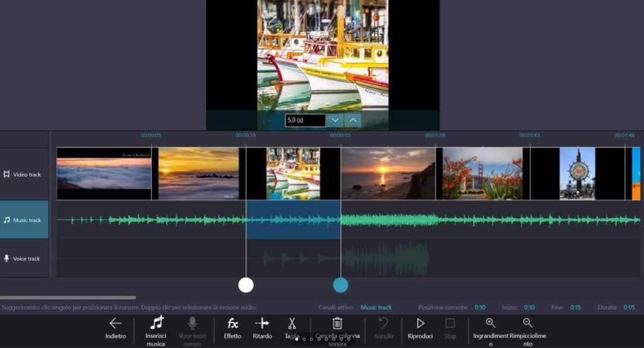644x348 pixels.
Task: Click the highlighted music selection region
Action: click(293, 220)
